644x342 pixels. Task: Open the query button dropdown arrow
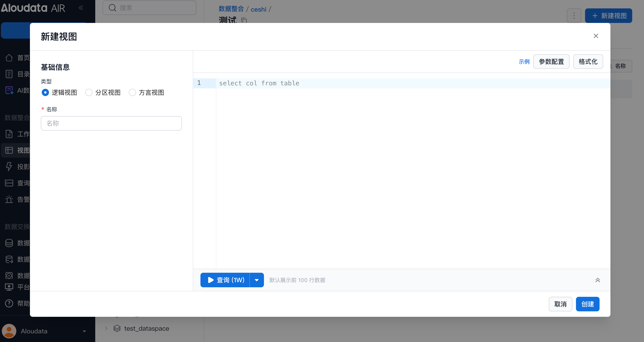(256, 280)
